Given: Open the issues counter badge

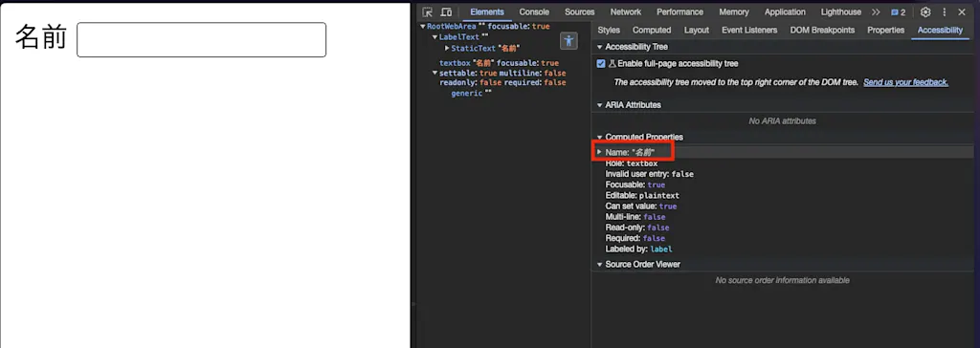Looking at the screenshot, I should [x=898, y=11].
